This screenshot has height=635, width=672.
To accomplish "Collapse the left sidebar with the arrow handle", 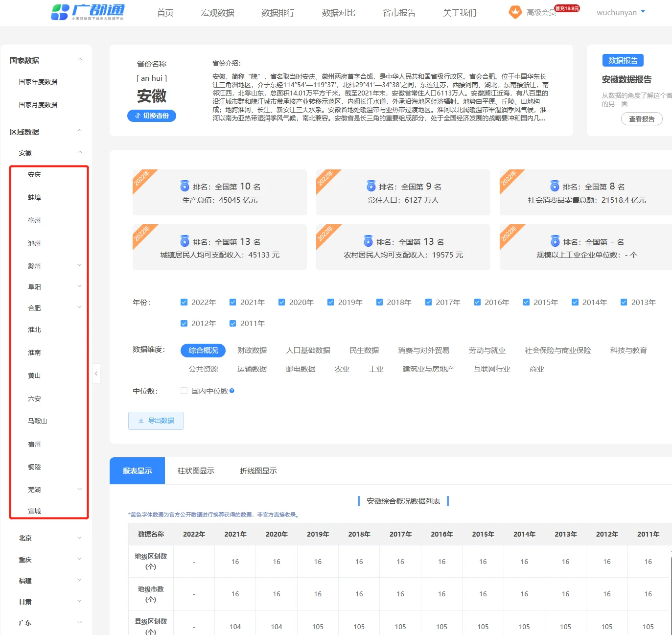I will (96, 374).
